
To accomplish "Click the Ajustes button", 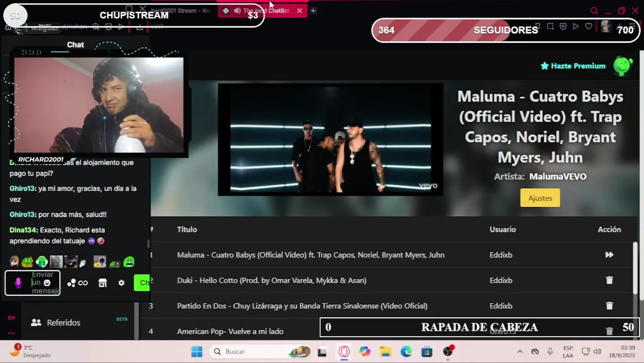I will pyautogui.click(x=540, y=198).
